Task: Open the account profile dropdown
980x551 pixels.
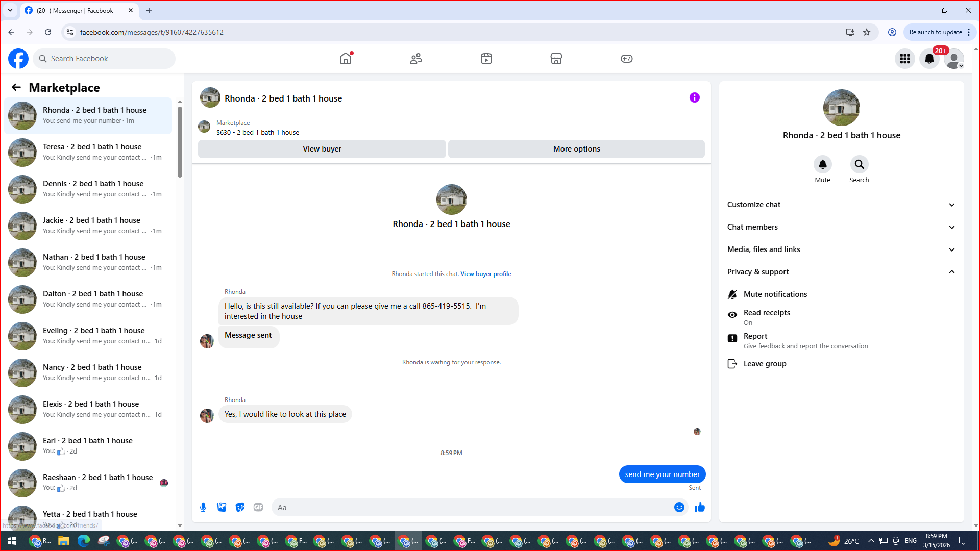Action: 954,59
